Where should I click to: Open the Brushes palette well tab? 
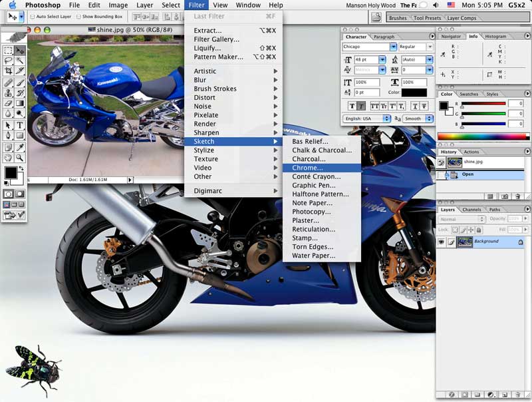[x=398, y=18]
